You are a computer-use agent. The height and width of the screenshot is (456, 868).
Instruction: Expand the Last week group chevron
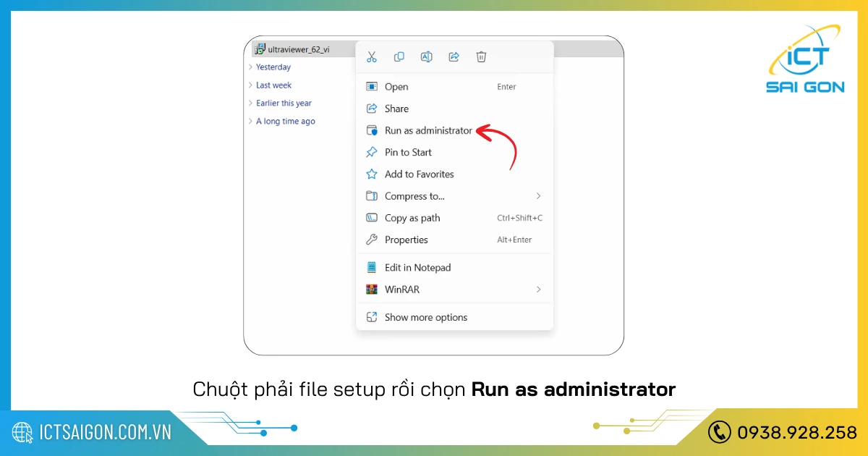(250, 85)
